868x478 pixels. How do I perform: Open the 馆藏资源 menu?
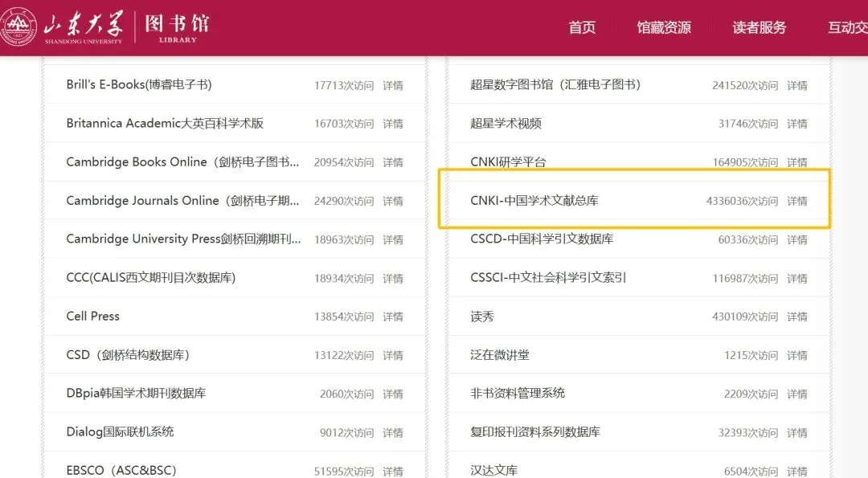(x=664, y=27)
